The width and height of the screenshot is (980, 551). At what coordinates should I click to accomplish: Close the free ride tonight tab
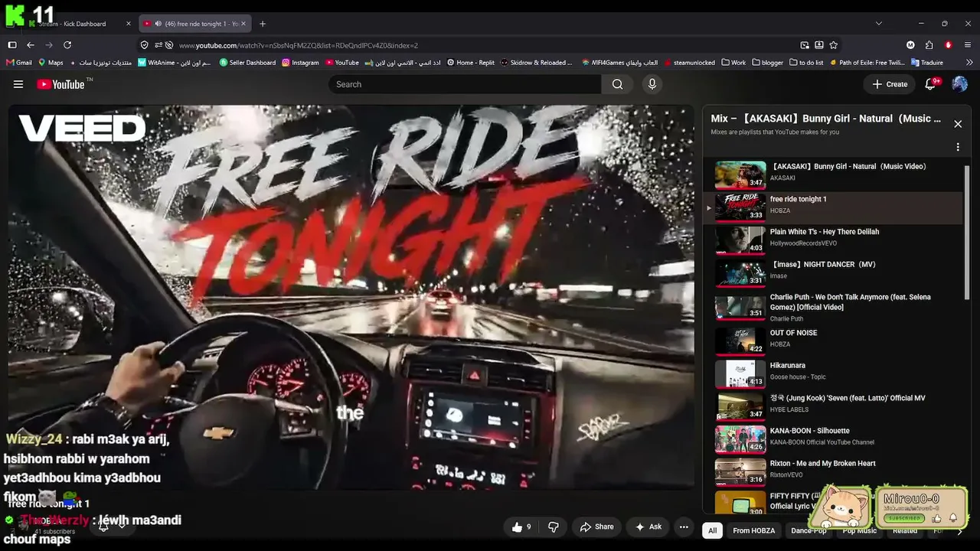tap(244, 24)
